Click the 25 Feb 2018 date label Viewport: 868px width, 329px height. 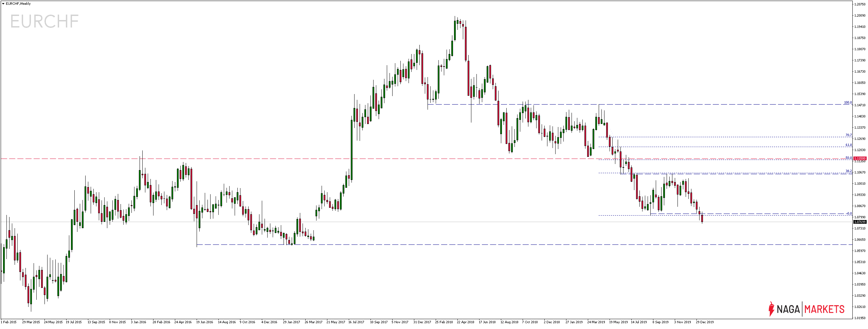pos(444,322)
